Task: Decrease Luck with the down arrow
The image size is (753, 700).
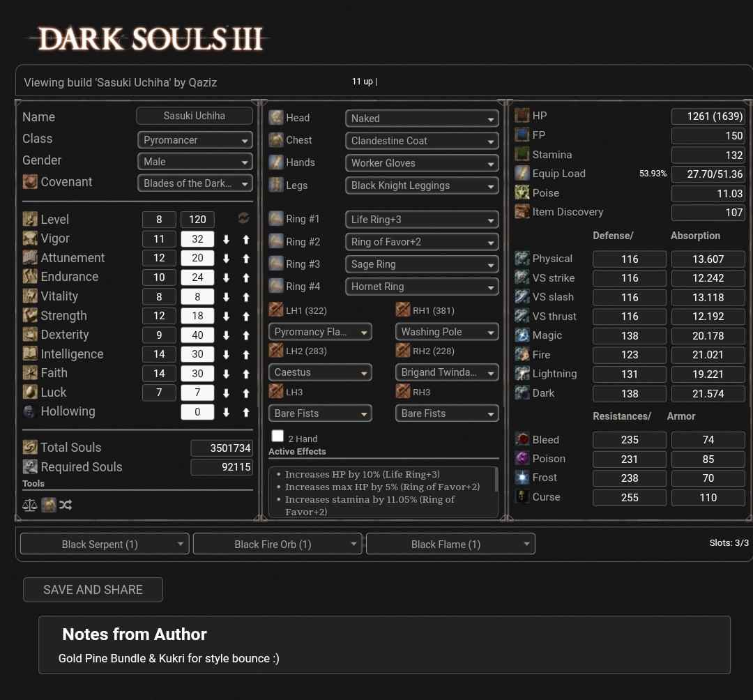Action: (x=226, y=393)
